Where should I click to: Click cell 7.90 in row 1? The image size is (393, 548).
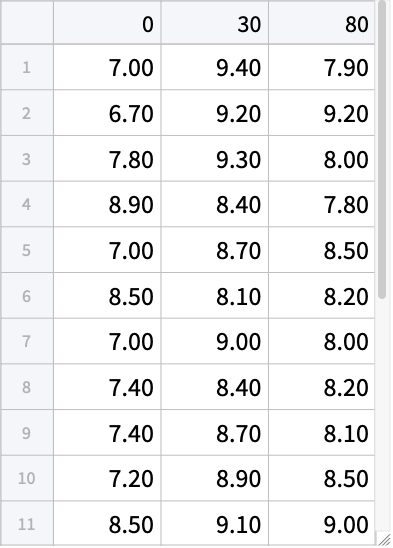pos(322,67)
